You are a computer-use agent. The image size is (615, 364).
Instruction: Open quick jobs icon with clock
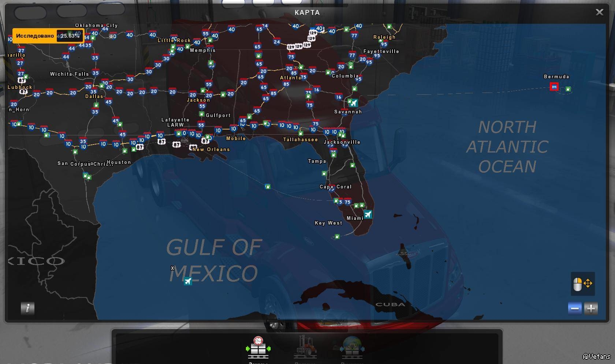click(x=258, y=348)
